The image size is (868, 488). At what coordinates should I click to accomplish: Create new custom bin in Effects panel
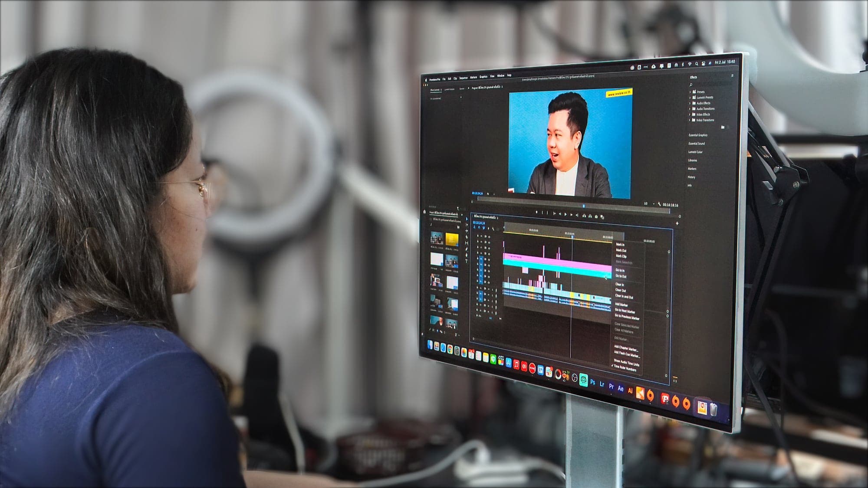tap(723, 127)
